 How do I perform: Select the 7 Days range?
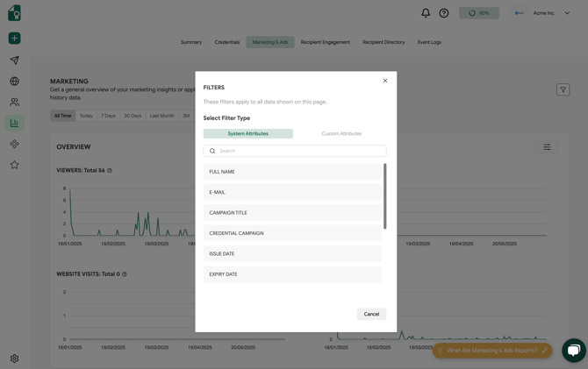point(108,116)
